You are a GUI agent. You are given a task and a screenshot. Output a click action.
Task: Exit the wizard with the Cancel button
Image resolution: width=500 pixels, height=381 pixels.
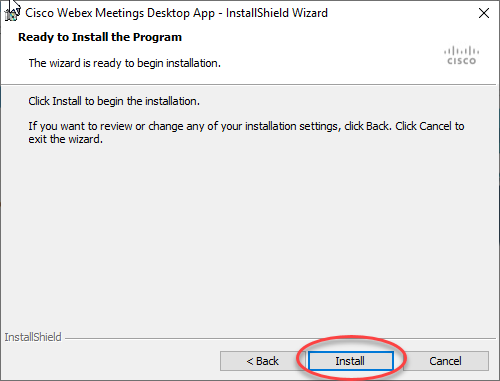pos(446,361)
